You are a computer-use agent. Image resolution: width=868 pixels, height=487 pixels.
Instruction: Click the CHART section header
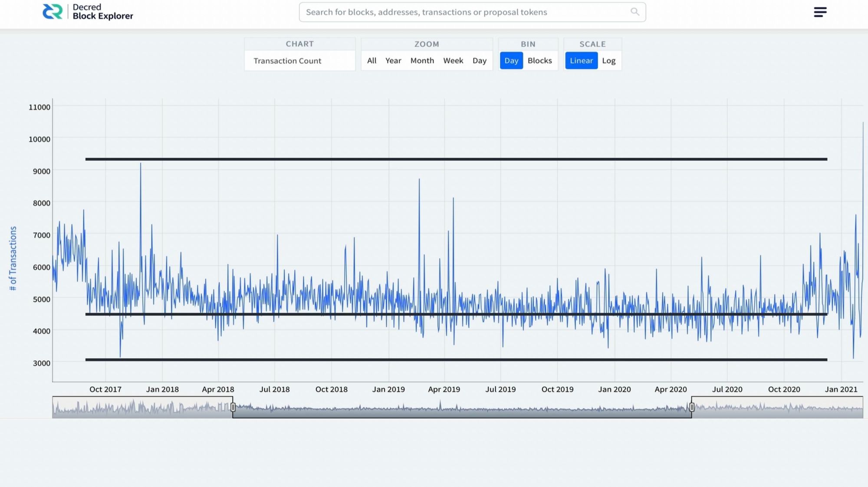(299, 44)
